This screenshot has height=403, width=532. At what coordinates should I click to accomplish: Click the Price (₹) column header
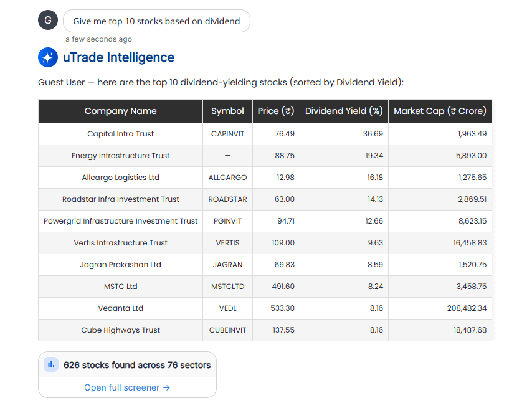[276, 111]
